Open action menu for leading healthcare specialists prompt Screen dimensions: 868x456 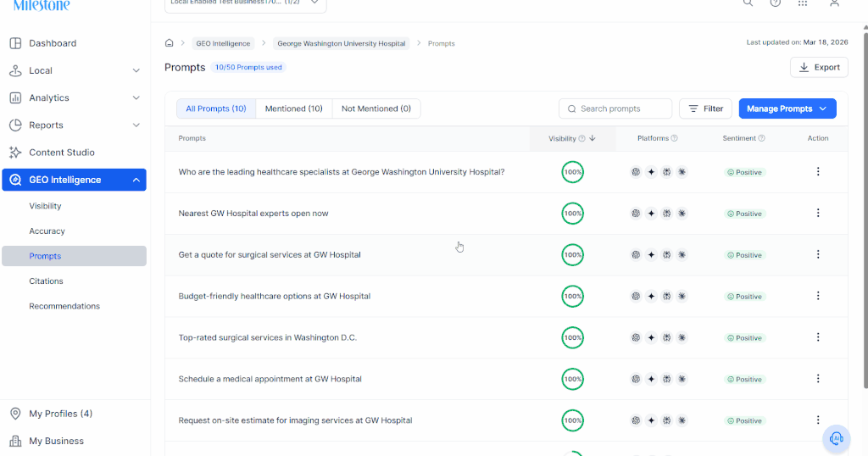pos(818,171)
